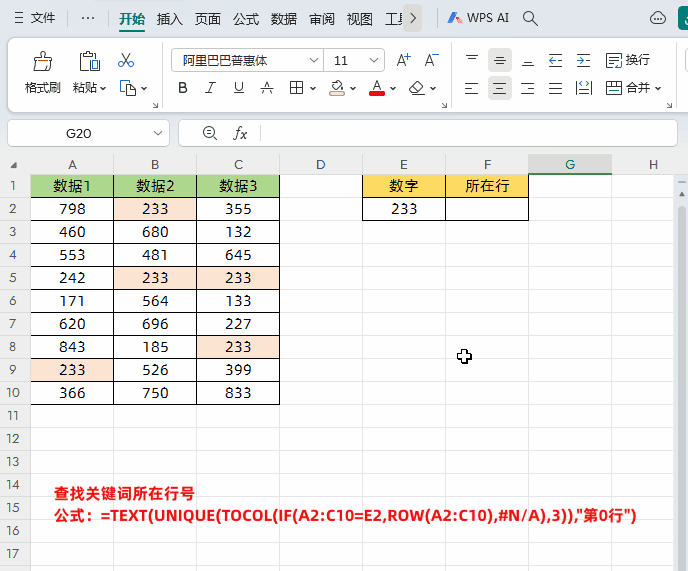This screenshot has width=688, height=571.
Task: Align cell content vertically to middle
Action: [500, 60]
